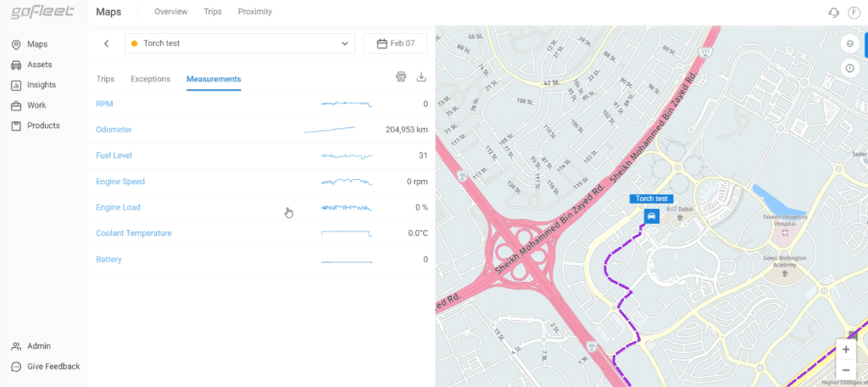The width and height of the screenshot is (868, 387).
Task: Zoom in on the map
Action: pos(845,350)
